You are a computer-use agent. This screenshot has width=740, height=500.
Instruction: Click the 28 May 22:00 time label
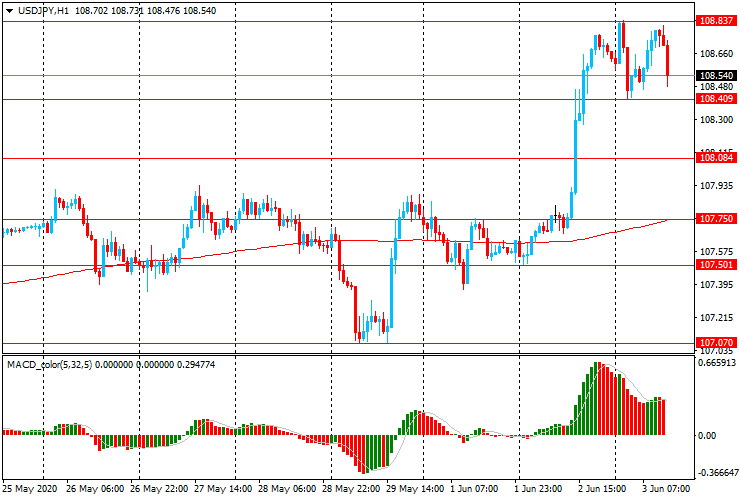(351, 489)
